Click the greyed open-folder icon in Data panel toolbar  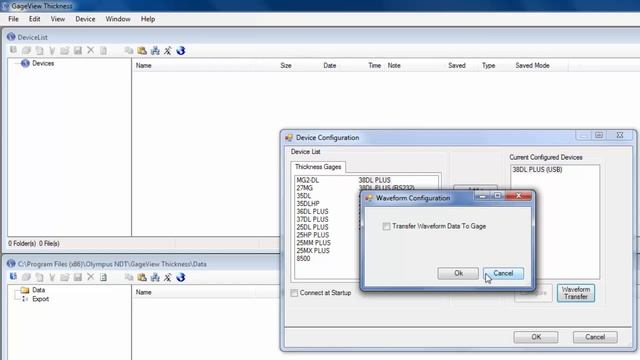64,277
